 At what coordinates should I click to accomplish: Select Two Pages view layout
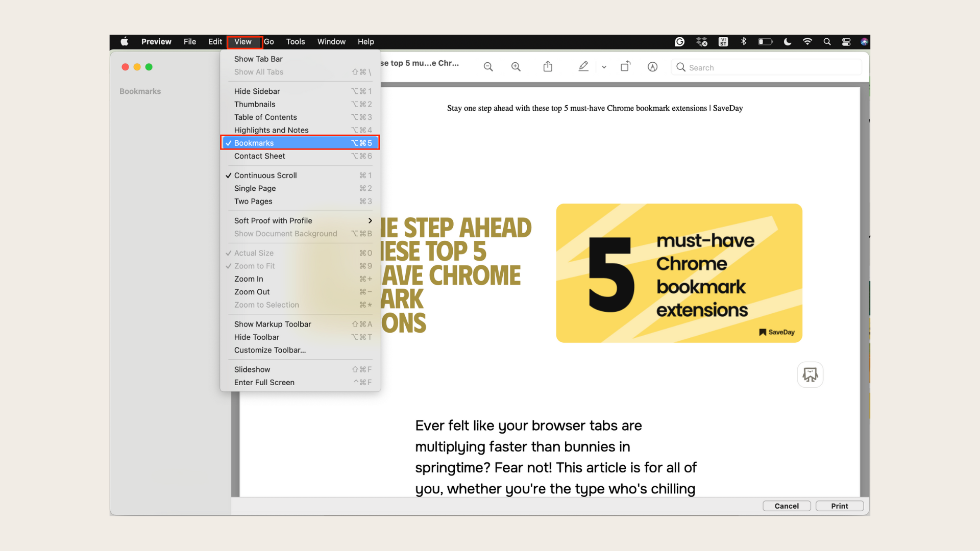point(253,201)
